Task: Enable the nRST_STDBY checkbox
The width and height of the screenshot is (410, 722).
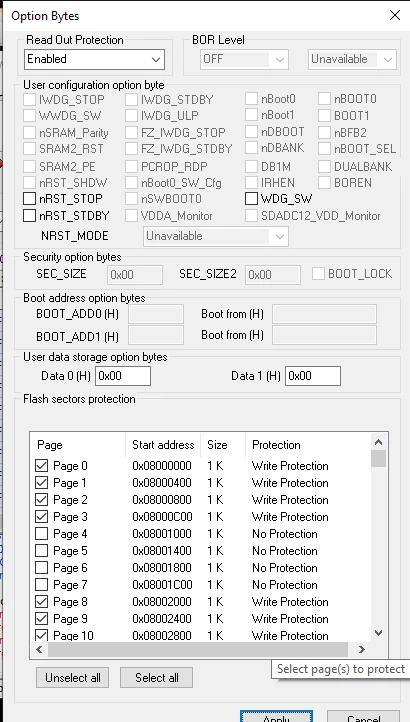Action: pos(29,215)
